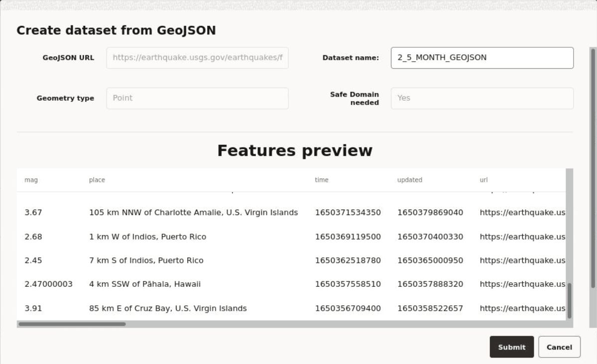The height and width of the screenshot is (364, 597).
Task: Click updated value 1650357888320
Action: (x=430, y=284)
